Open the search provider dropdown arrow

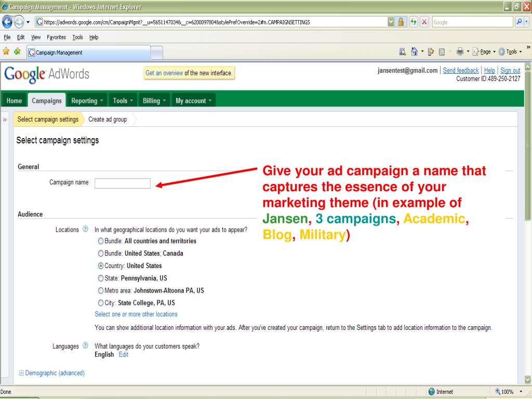click(526, 22)
